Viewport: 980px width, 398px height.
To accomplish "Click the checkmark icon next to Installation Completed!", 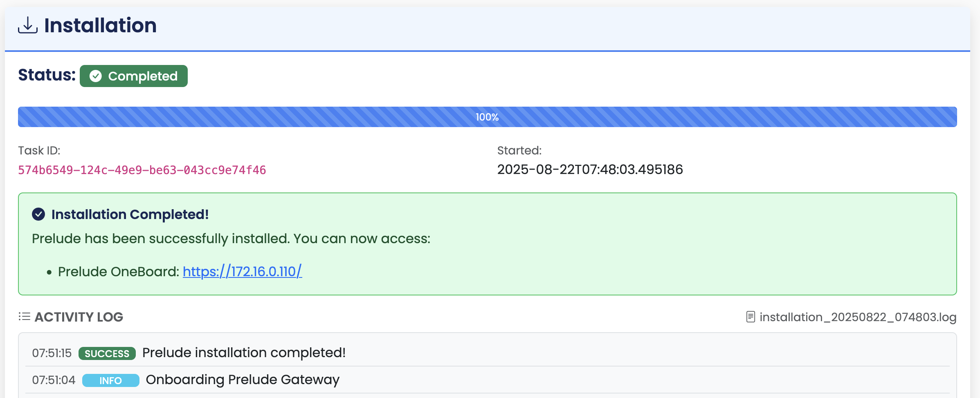I will (38, 214).
